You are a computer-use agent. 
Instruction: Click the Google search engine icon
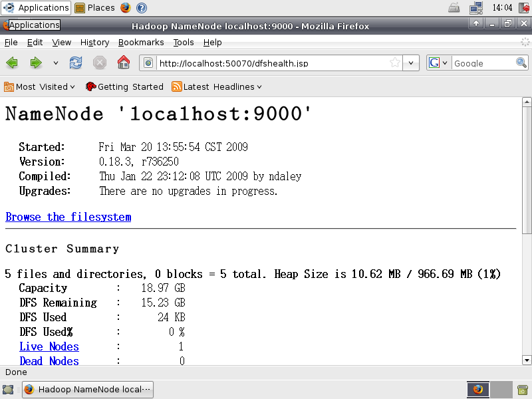tap(434, 63)
